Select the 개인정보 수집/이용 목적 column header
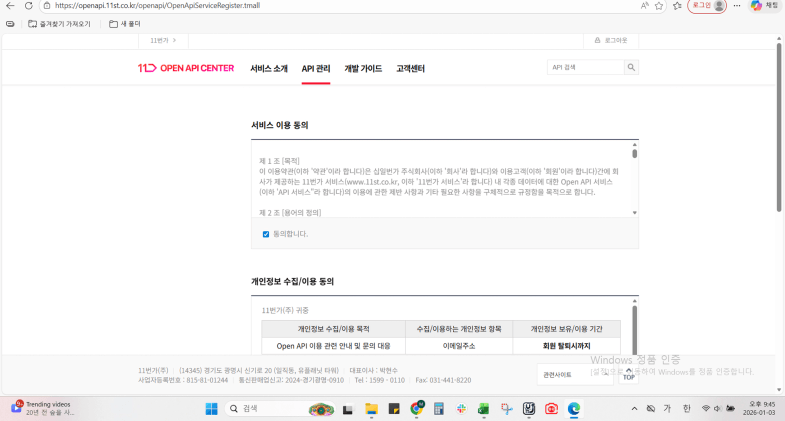 click(x=333, y=329)
